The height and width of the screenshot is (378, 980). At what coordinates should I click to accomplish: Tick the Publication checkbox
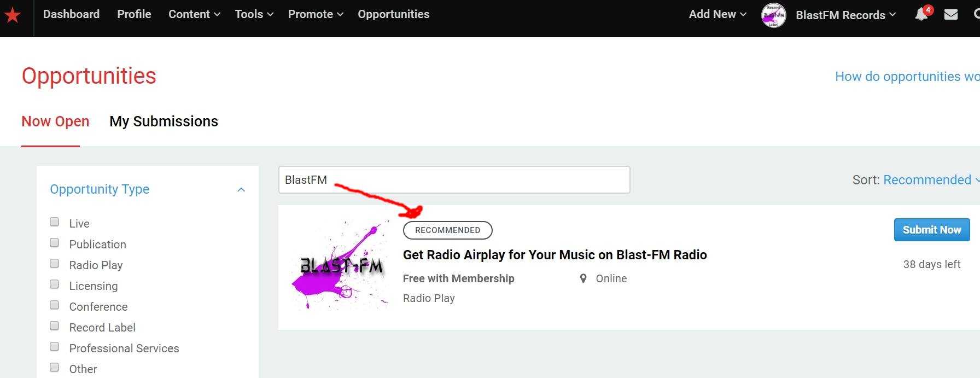(54, 243)
